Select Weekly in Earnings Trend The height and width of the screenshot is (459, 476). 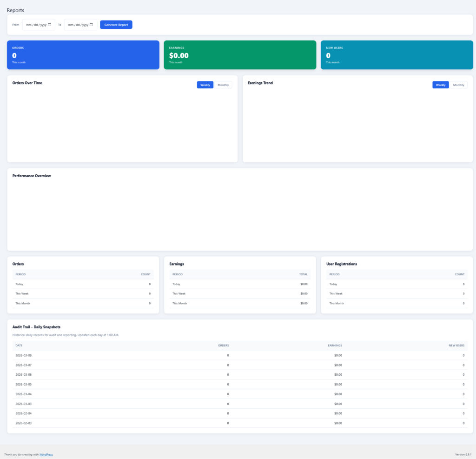tap(440, 85)
